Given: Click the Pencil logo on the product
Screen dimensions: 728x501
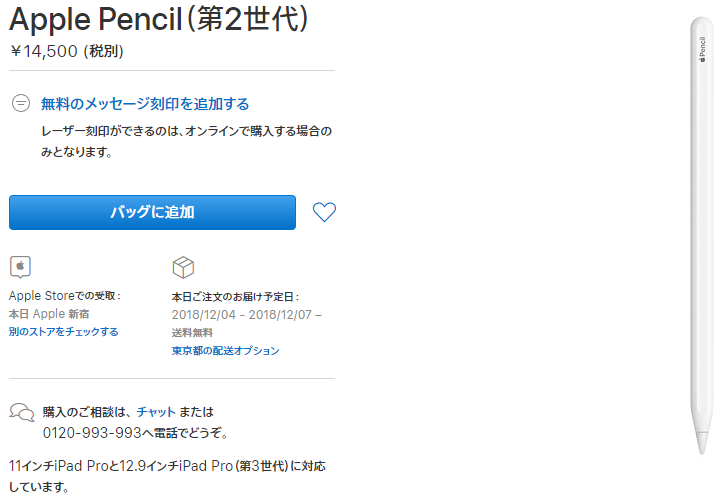Looking at the screenshot, I should (x=701, y=46).
